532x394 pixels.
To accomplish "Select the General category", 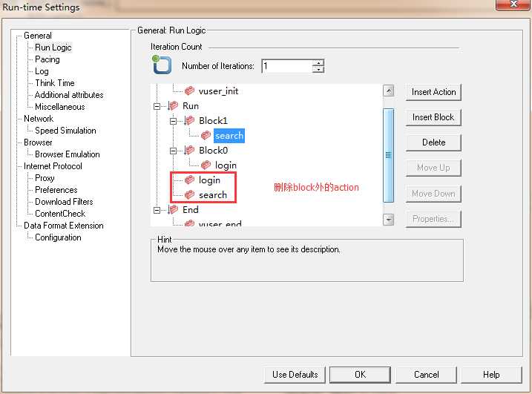I will pos(38,36).
